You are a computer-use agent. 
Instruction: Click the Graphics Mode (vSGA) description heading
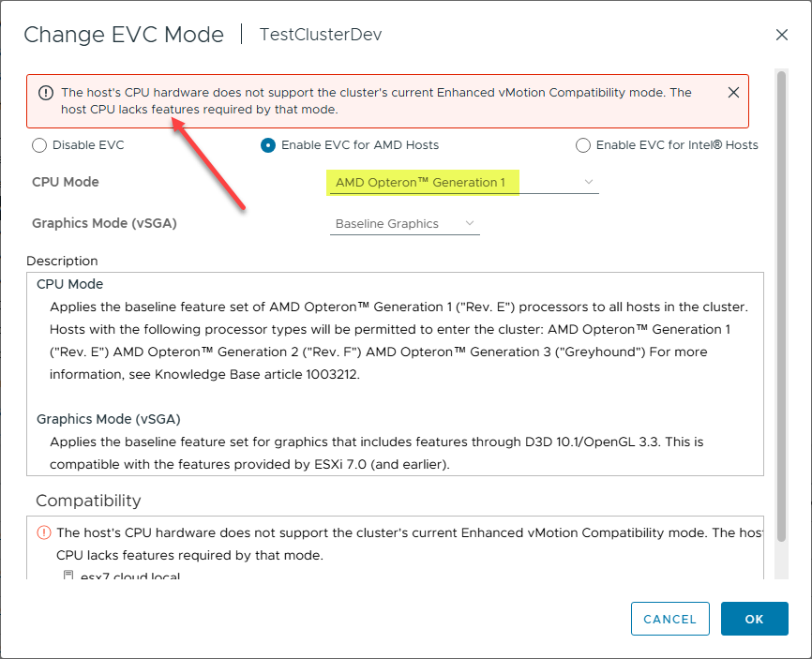tap(106, 419)
